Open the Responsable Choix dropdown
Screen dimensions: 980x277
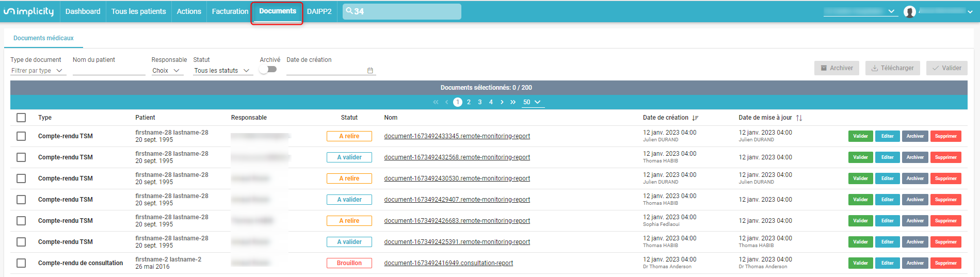(x=167, y=71)
